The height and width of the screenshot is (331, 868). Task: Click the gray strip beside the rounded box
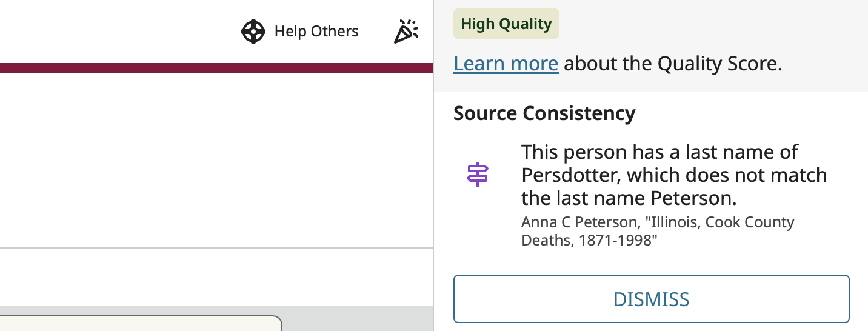click(358, 319)
